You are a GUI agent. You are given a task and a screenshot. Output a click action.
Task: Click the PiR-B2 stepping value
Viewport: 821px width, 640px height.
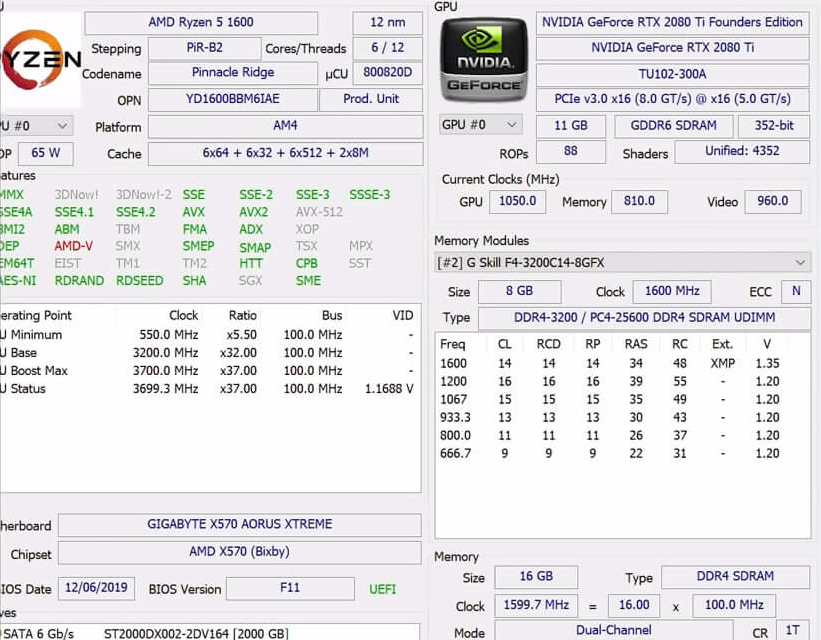tap(204, 48)
